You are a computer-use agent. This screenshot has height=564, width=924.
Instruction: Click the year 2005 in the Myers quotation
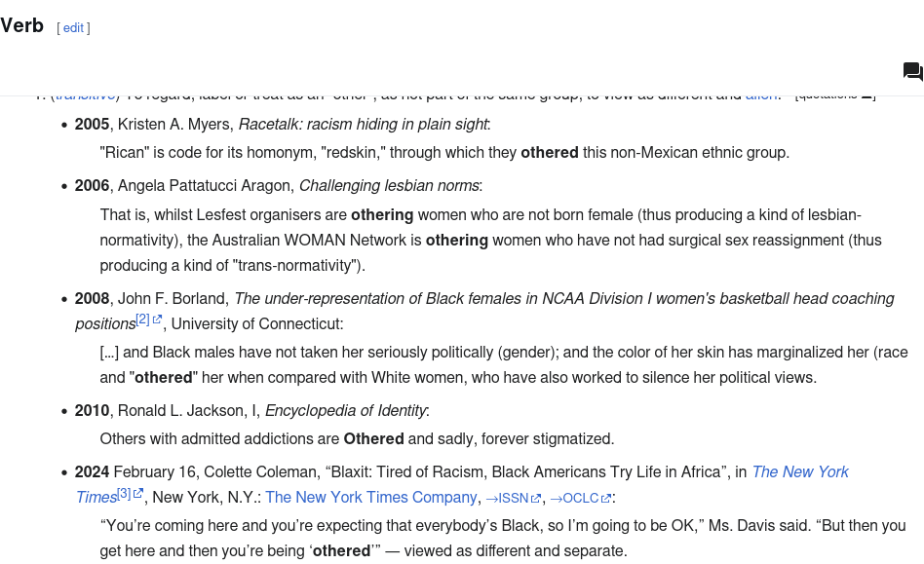tap(92, 125)
